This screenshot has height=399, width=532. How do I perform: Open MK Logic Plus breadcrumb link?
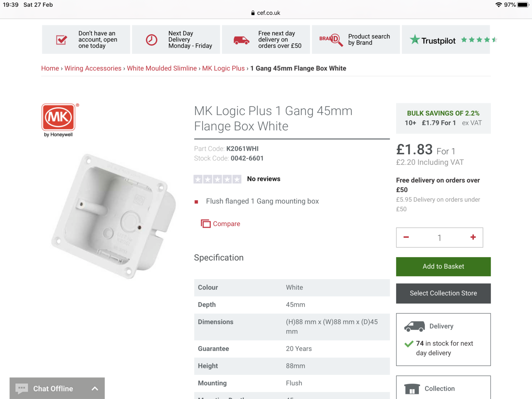click(223, 68)
